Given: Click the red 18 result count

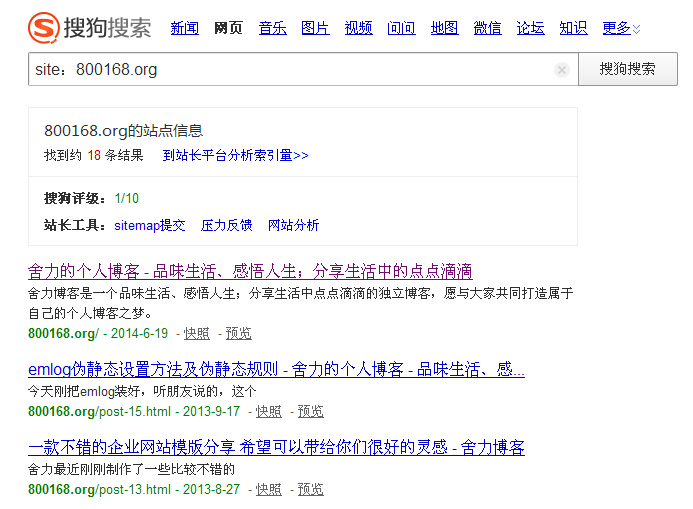Looking at the screenshot, I should [x=94, y=155].
